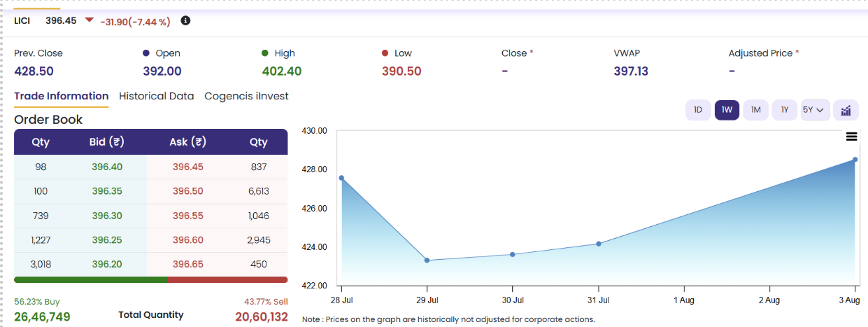868x327 pixels.
Task: Select the Trade Information tab
Action: click(x=62, y=96)
